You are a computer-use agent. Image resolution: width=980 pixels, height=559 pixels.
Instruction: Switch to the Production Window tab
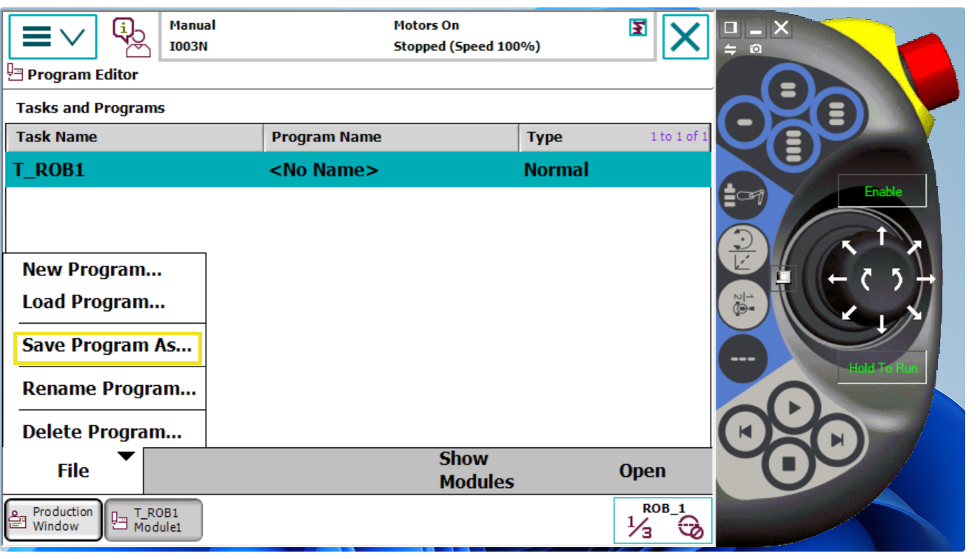[x=53, y=520]
